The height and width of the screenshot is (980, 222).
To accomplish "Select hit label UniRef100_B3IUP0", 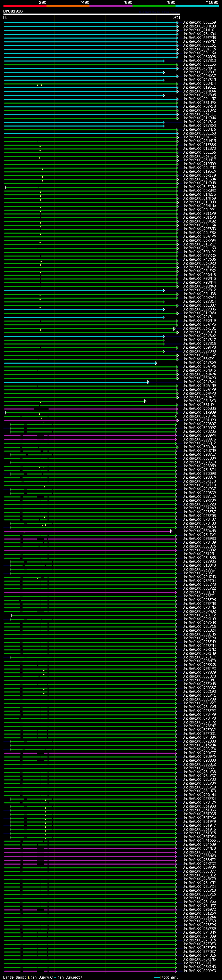I will [x=199, y=103].
